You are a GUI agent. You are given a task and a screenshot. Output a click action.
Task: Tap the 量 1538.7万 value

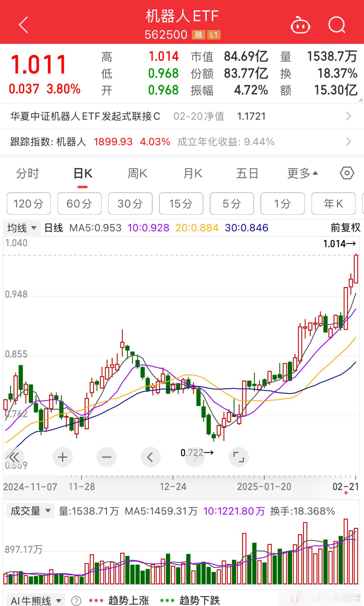(332, 57)
